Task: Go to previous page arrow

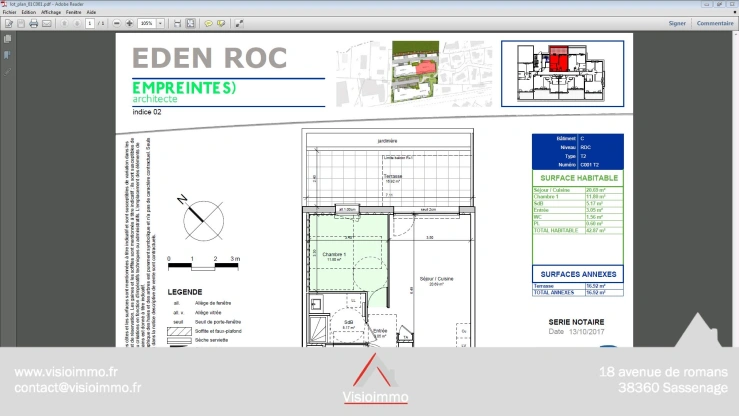Action: click(x=65, y=23)
